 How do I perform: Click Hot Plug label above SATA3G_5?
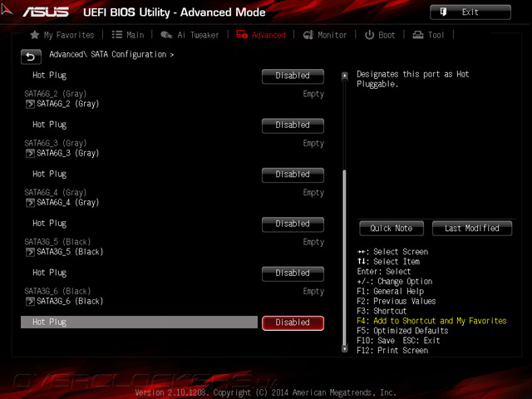pyautogui.click(x=50, y=224)
